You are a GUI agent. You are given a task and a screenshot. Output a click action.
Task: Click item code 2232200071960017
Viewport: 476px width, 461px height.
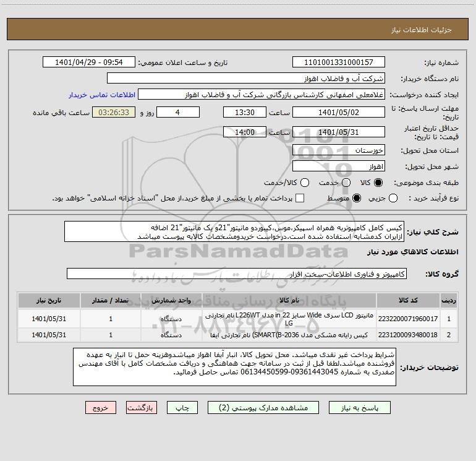click(x=408, y=319)
